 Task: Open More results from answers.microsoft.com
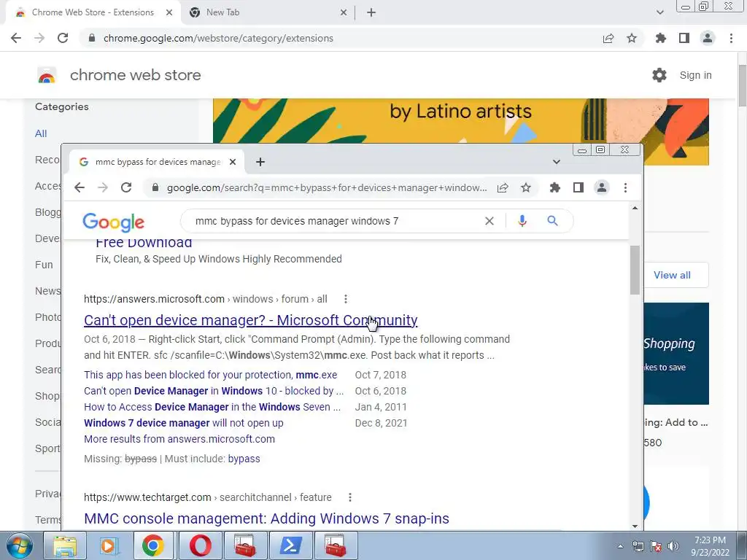179,439
